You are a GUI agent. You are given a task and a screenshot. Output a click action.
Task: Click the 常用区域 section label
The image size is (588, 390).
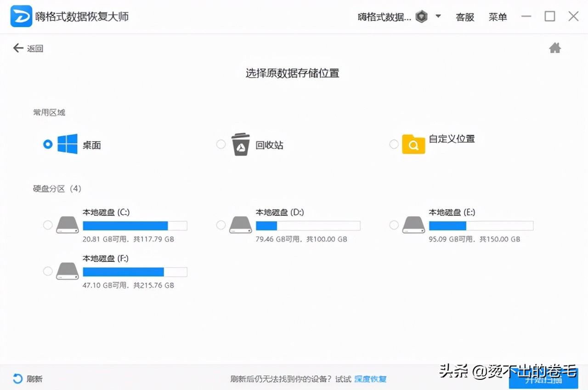point(49,112)
